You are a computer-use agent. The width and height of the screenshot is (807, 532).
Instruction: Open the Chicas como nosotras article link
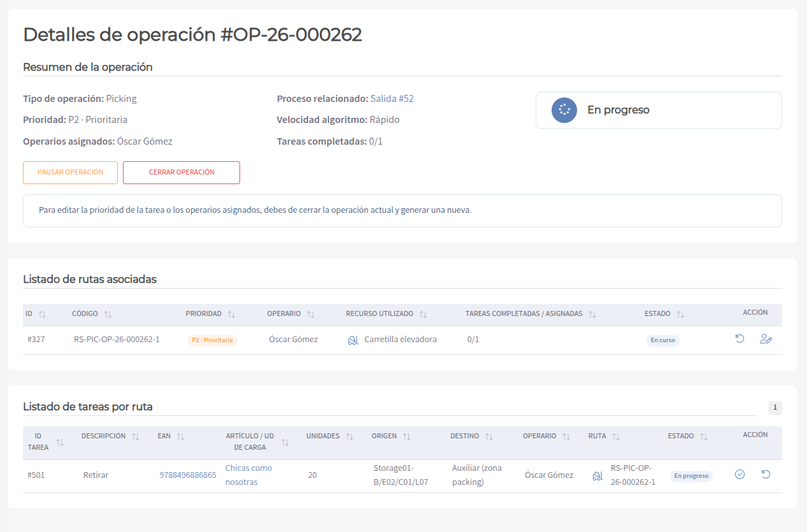pos(248,475)
